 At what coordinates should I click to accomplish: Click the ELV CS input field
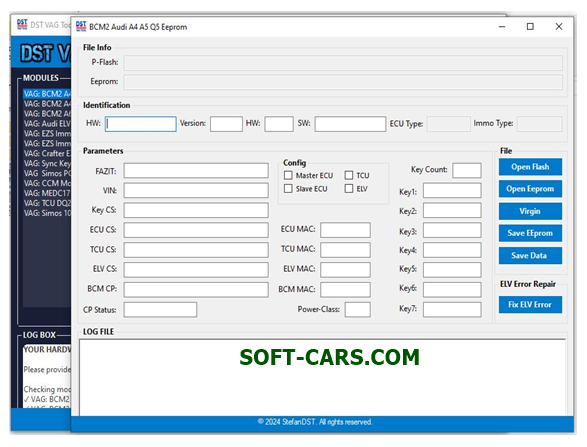(196, 270)
